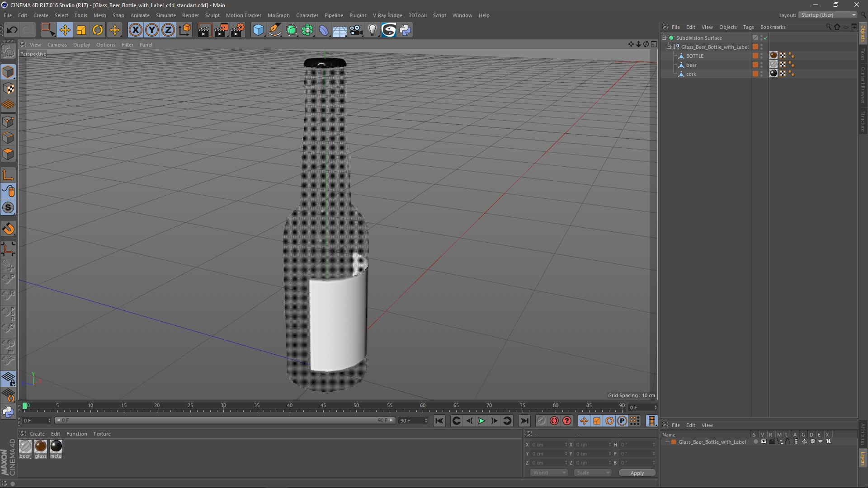The height and width of the screenshot is (488, 868).
Task: Add a Cube primitive object
Action: pos(258,30)
